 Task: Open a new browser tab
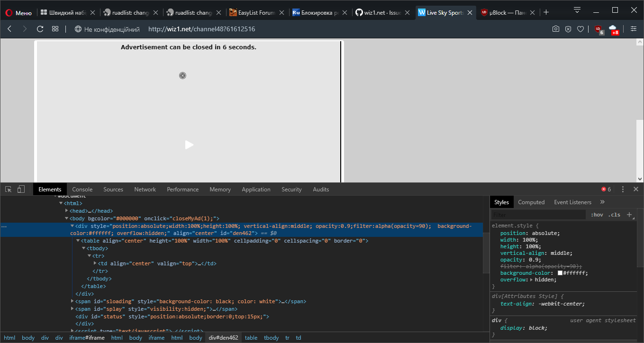pos(546,13)
